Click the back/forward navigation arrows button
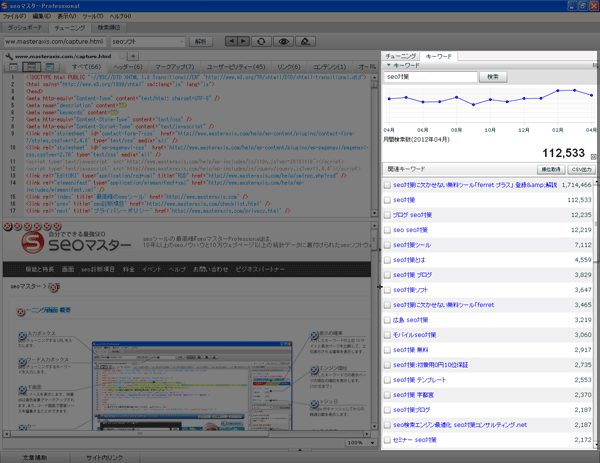The width and height of the screenshot is (600, 463). click(x=237, y=42)
